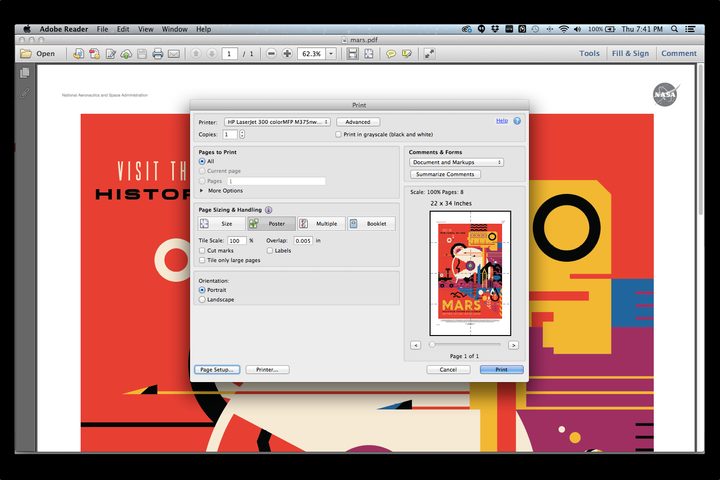720x480 pixels.
Task: Open Spotlight search magnifier
Action: (675, 29)
